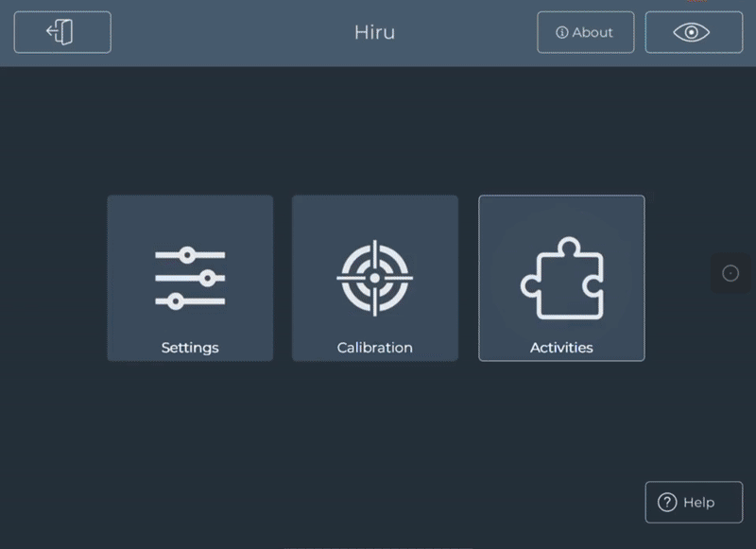Image resolution: width=756 pixels, height=549 pixels.
Task: Open the Help button
Action: point(693,502)
